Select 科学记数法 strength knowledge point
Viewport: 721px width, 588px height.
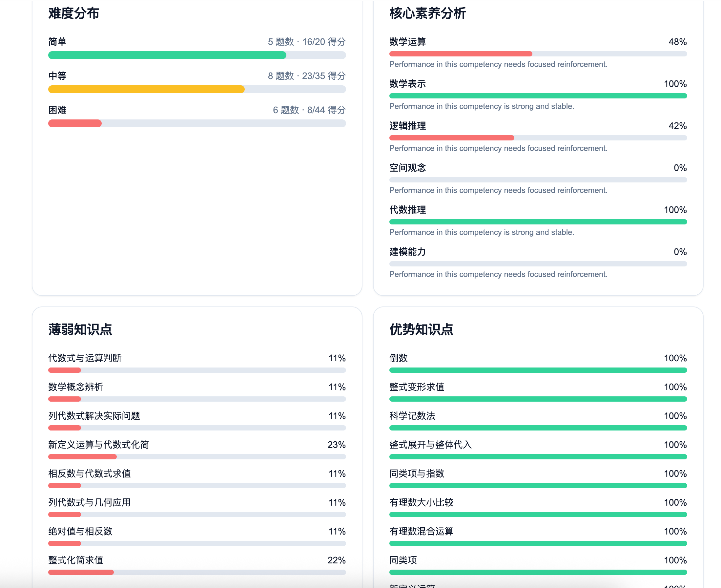coord(412,416)
